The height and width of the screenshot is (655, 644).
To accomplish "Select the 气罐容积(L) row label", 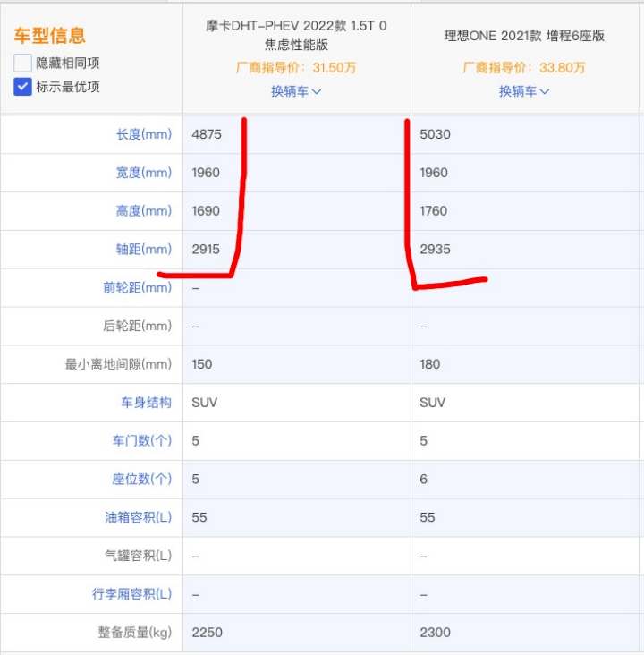I will point(139,556).
